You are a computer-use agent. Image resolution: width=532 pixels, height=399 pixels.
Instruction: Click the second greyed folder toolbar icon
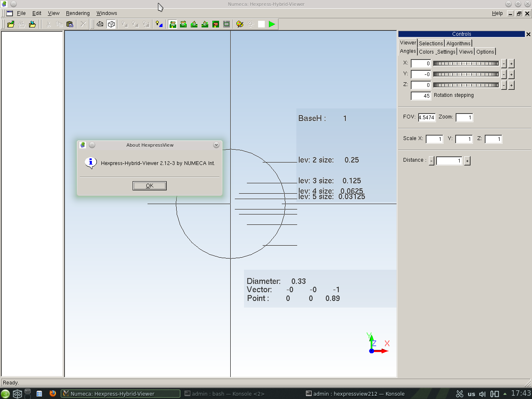coord(22,24)
